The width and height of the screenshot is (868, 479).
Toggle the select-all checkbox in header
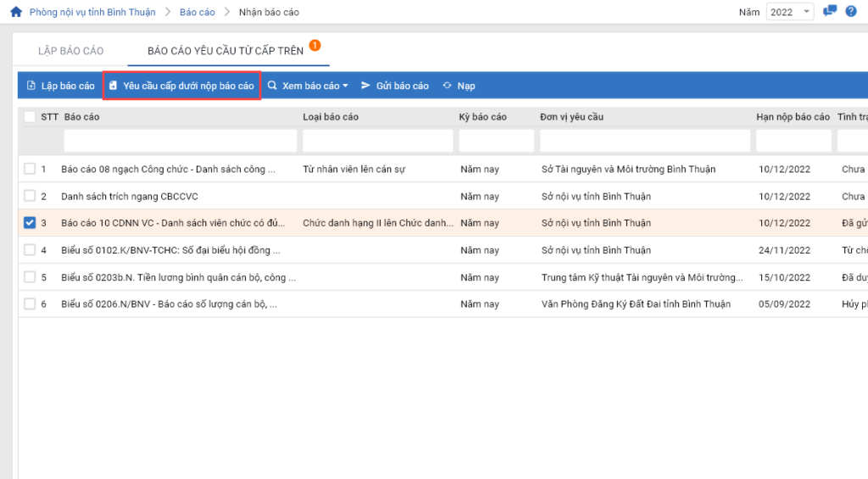pyautogui.click(x=30, y=117)
